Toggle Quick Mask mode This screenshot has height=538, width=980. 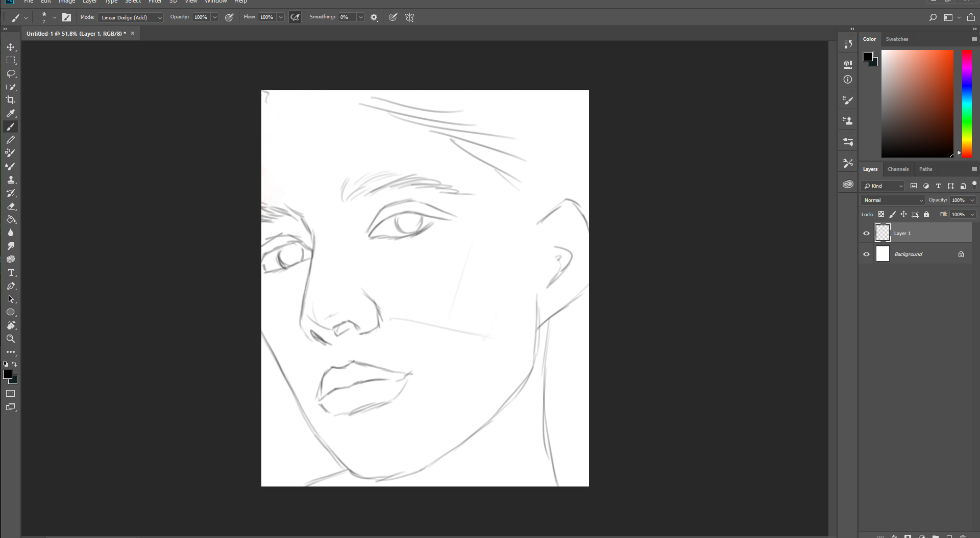11,394
